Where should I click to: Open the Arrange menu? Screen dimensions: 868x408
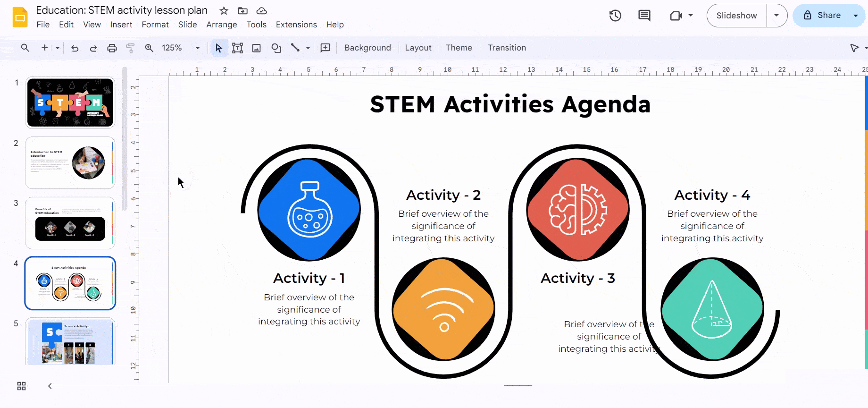point(221,25)
